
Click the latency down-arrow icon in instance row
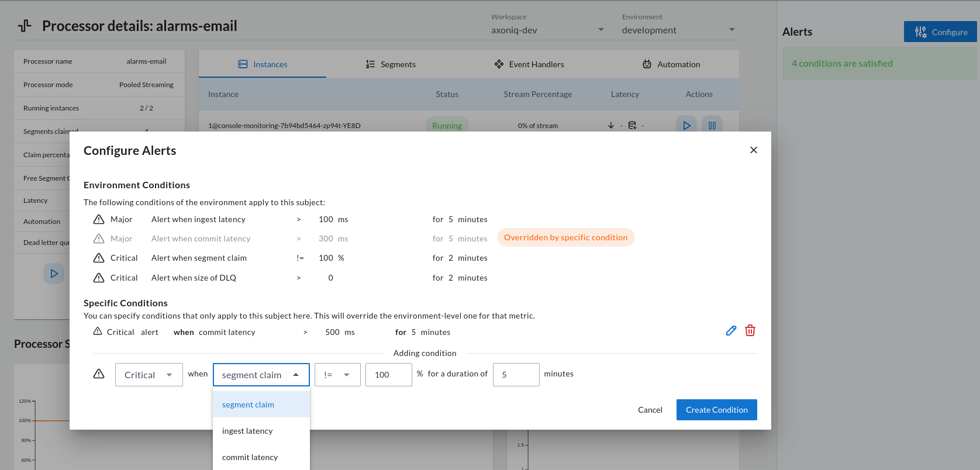tap(611, 125)
